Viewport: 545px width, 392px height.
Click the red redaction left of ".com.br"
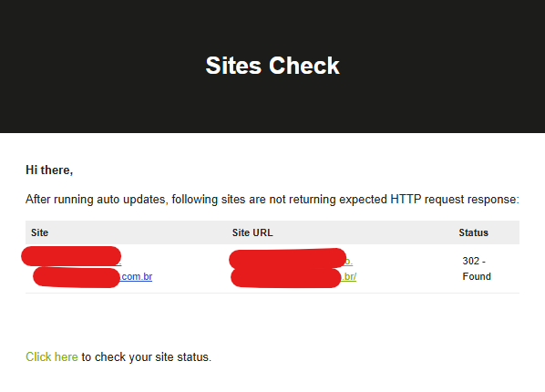pyautogui.click(x=77, y=277)
